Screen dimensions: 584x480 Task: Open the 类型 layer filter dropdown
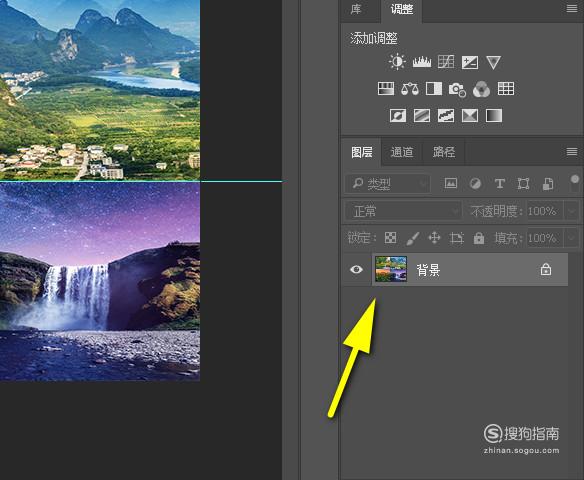388,184
